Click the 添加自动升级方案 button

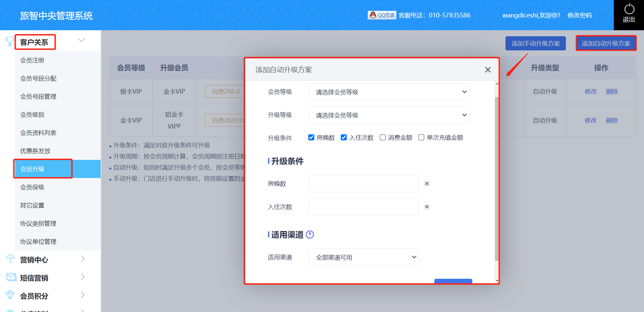coord(606,43)
